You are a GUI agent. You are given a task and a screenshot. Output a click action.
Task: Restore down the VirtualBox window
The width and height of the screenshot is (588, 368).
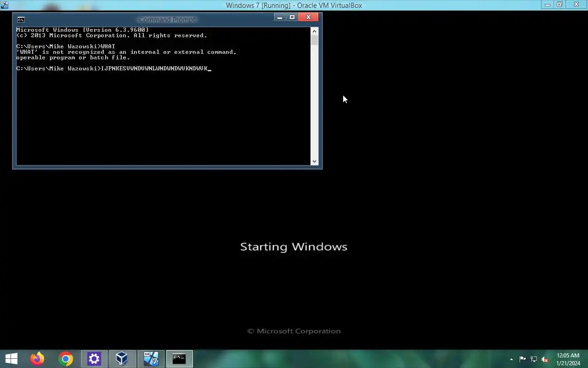point(560,5)
